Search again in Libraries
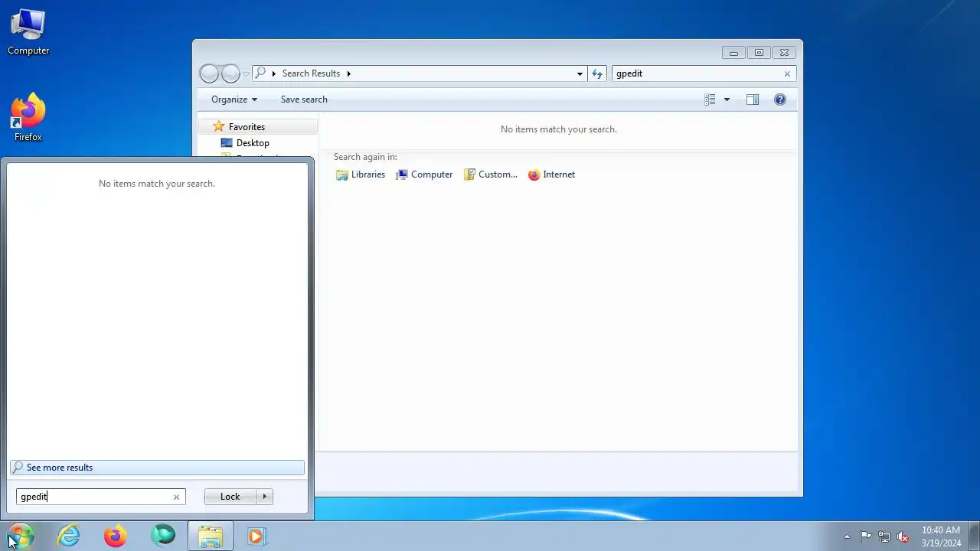The height and width of the screenshot is (551, 980). (x=361, y=174)
